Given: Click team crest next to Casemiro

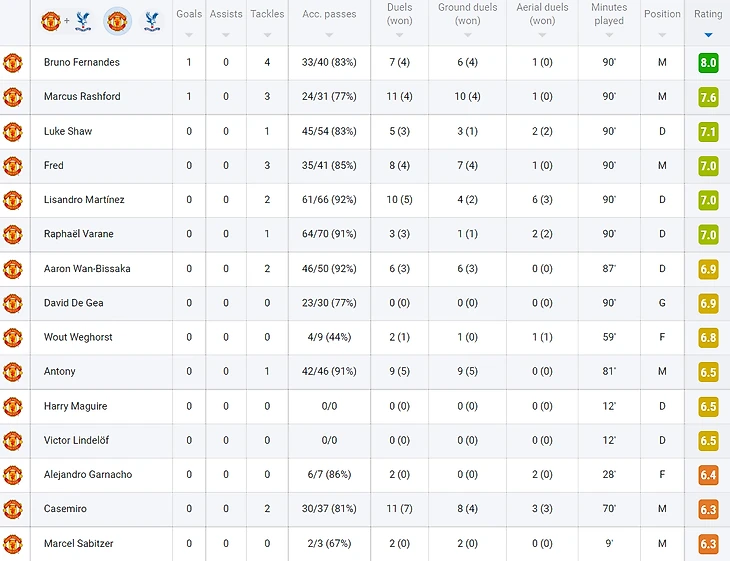Looking at the screenshot, I should pyautogui.click(x=13, y=509).
